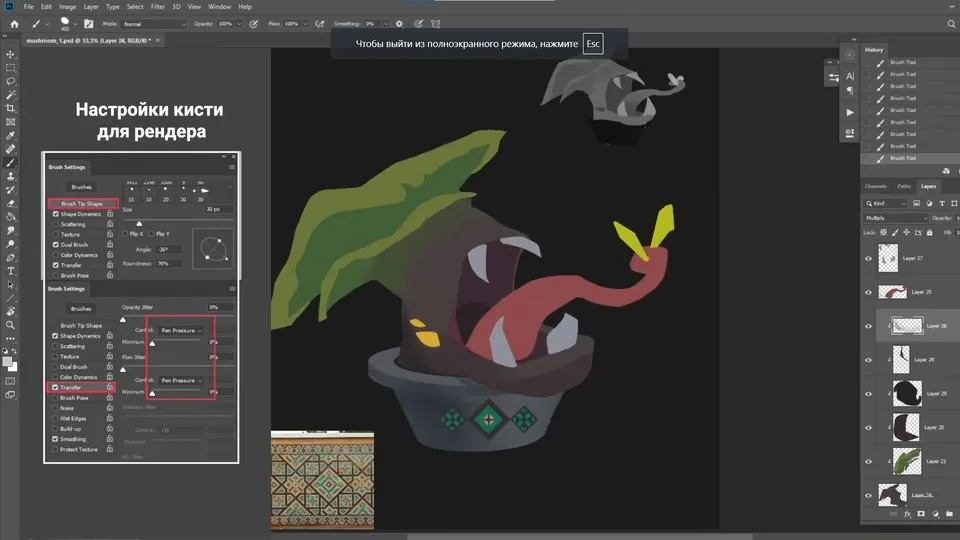The height and width of the screenshot is (540, 960).
Task: Open the Character panel icon
Action: (x=850, y=76)
